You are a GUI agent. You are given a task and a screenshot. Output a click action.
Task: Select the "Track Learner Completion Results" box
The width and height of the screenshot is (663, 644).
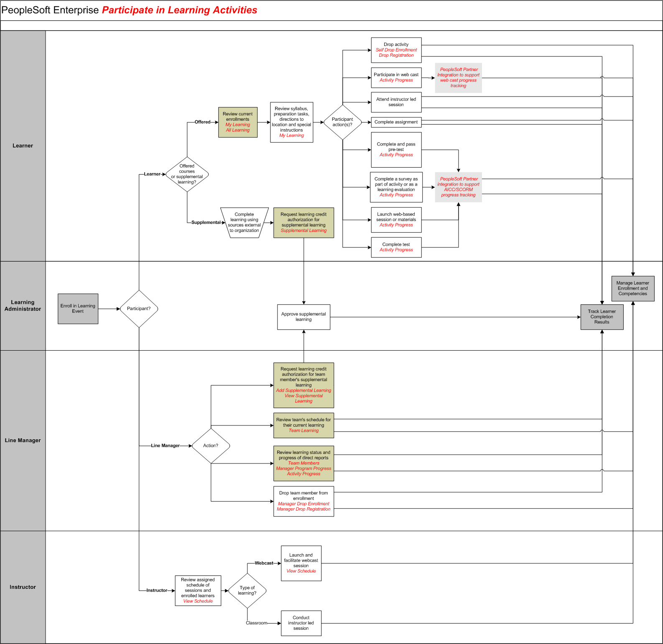pos(602,317)
